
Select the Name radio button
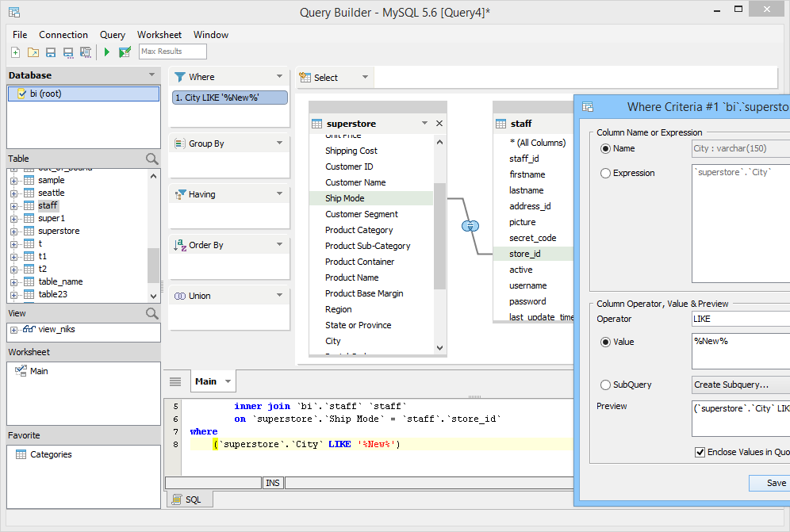[606, 149]
